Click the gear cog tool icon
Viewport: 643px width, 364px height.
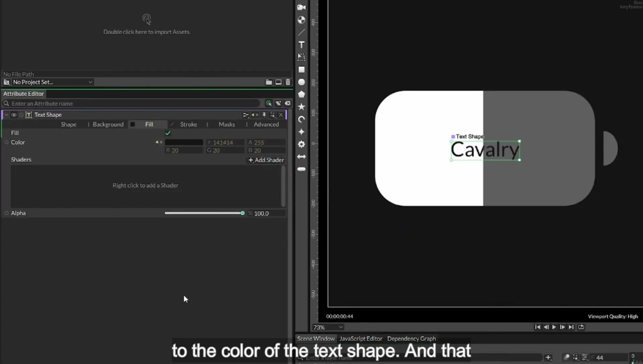coord(301,144)
